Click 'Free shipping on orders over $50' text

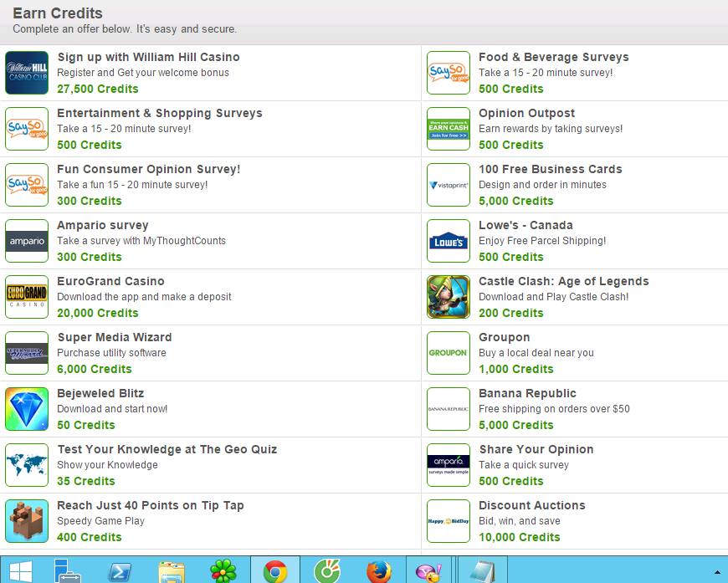point(554,409)
